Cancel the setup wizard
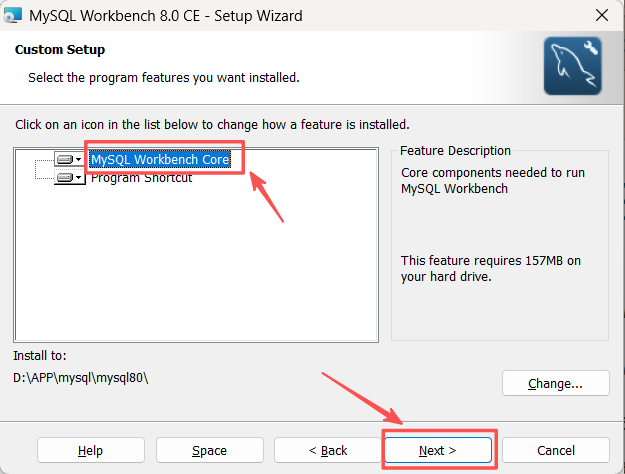 [x=556, y=450]
